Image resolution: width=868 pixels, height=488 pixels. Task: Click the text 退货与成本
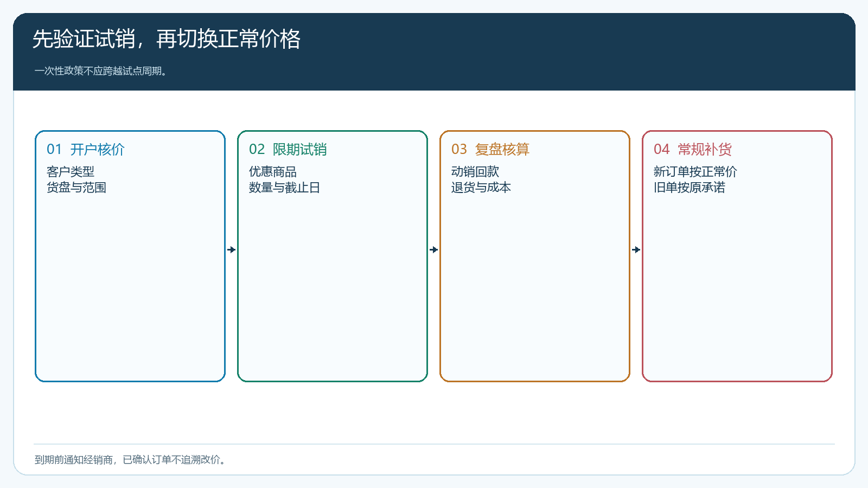[x=481, y=188]
